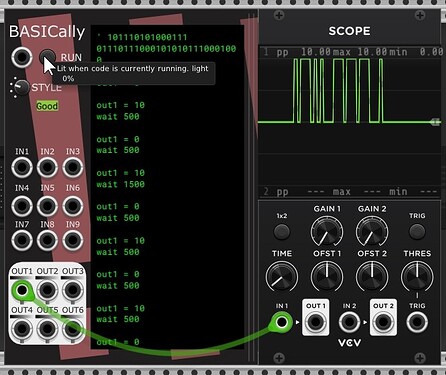Click the IN9 jack
This screenshot has height=375, width=446.
pos(73,240)
